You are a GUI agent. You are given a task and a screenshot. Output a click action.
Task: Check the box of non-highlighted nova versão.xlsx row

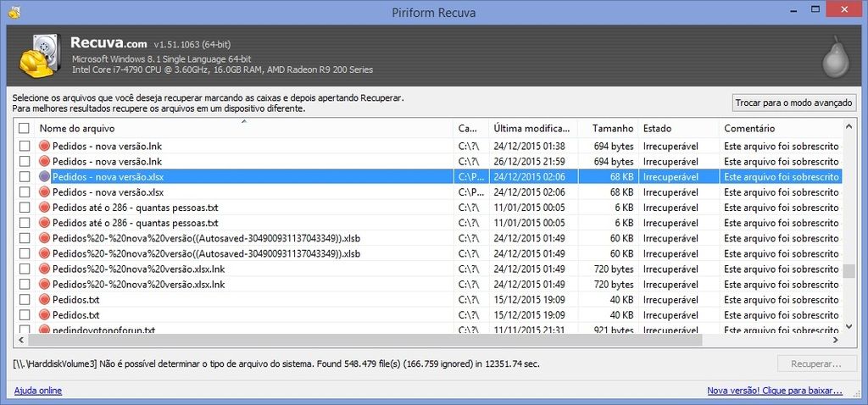pos(25,192)
